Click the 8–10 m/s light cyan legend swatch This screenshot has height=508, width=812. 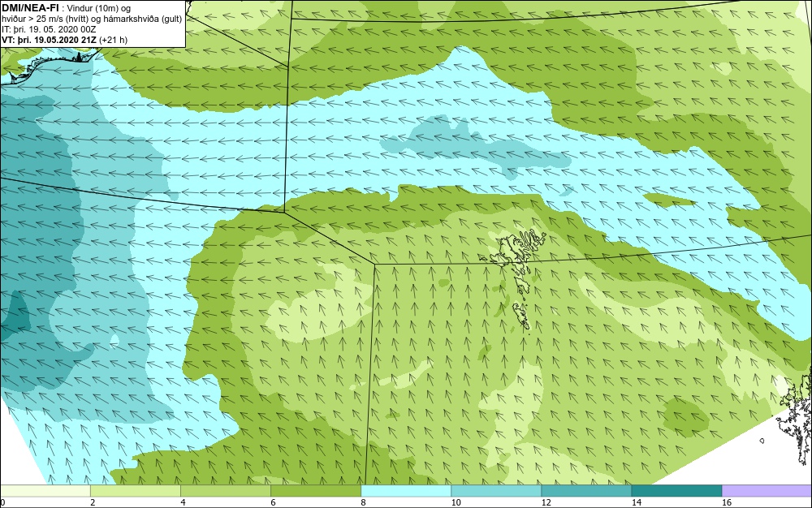tap(406, 491)
